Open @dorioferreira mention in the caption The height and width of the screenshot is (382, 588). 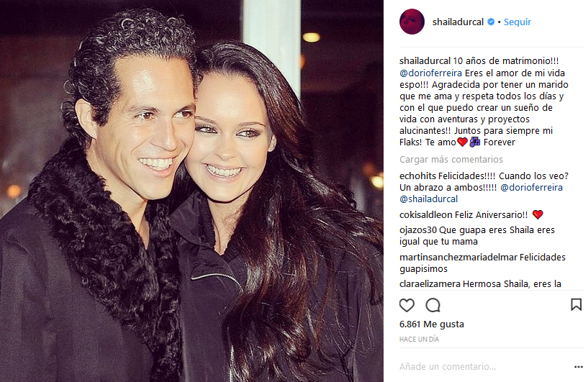click(430, 73)
